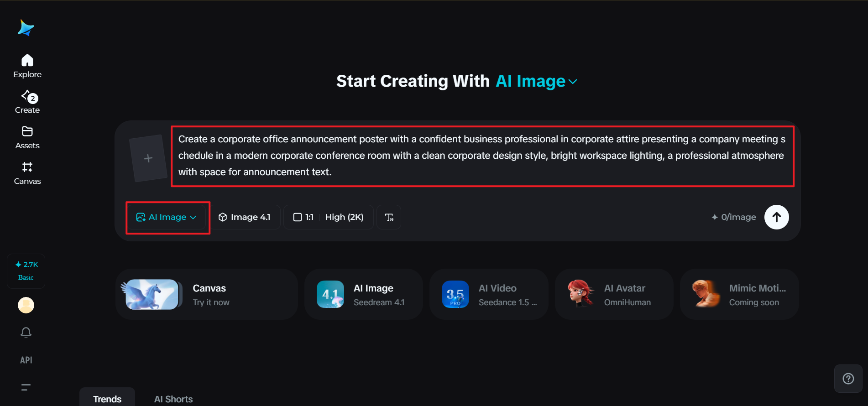Switch to the AI Shorts tab

pos(173,399)
